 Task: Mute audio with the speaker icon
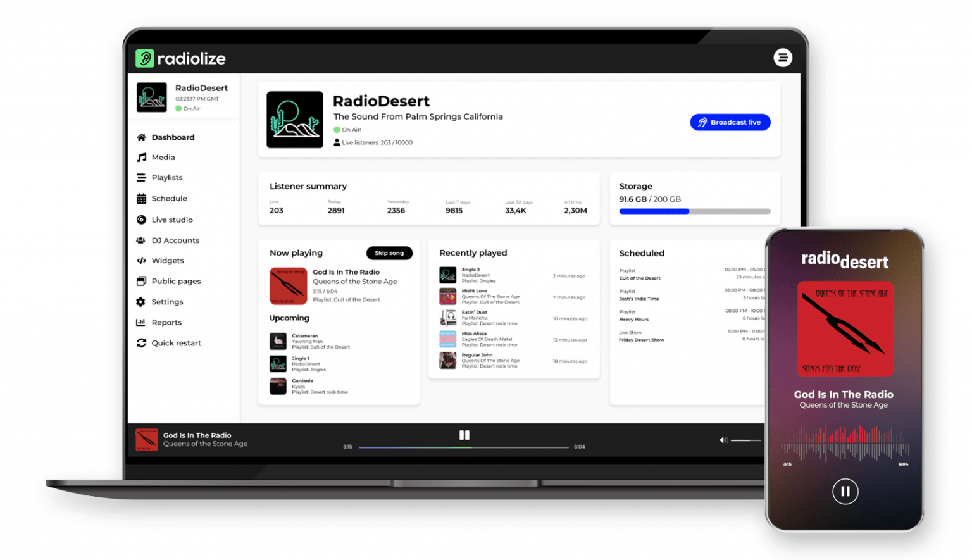click(723, 440)
